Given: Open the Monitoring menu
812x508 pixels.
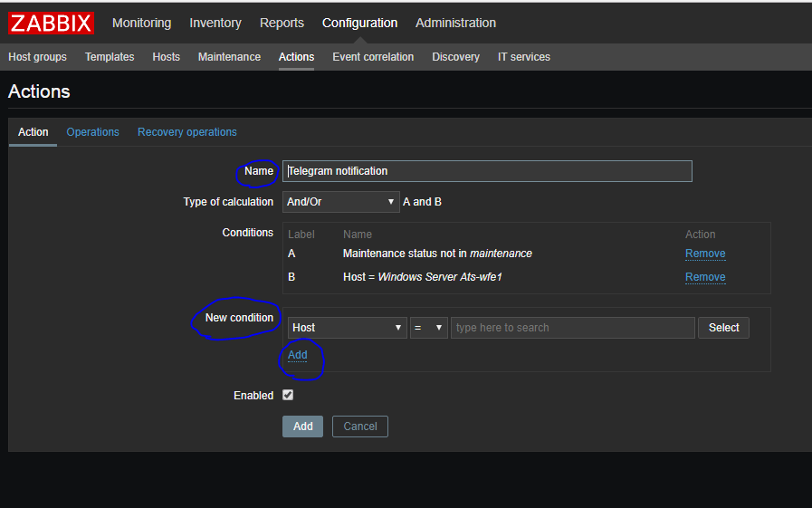Looking at the screenshot, I should (141, 23).
